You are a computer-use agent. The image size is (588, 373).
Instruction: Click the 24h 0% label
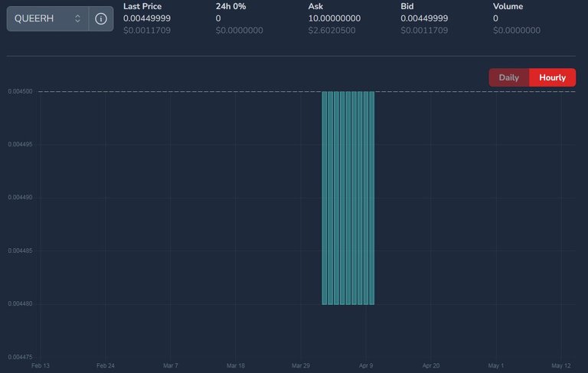point(230,6)
